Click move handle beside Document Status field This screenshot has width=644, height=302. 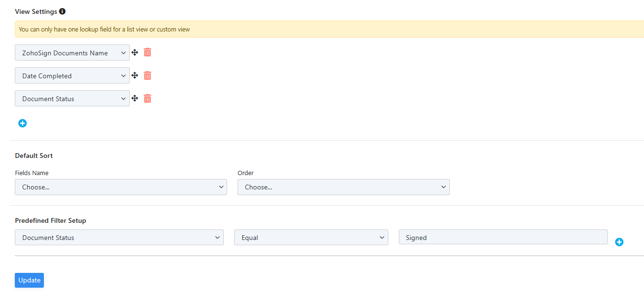click(x=135, y=98)
